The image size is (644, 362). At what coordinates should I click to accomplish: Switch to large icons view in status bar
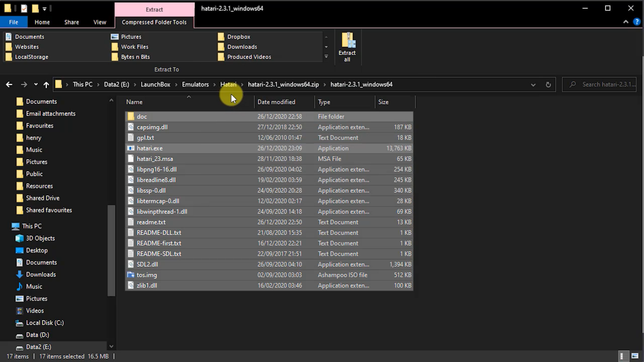(635, 356)
